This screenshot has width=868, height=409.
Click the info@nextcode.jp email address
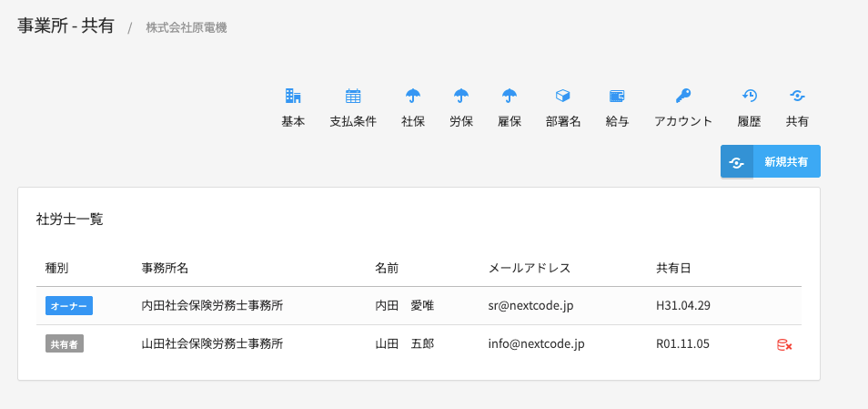[x=537, y=343]
